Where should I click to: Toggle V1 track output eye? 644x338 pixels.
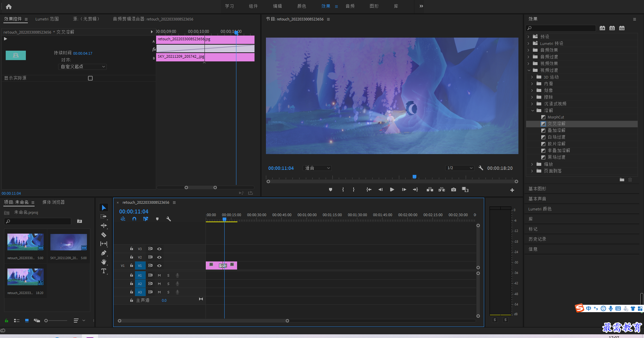tap(159, 265)
